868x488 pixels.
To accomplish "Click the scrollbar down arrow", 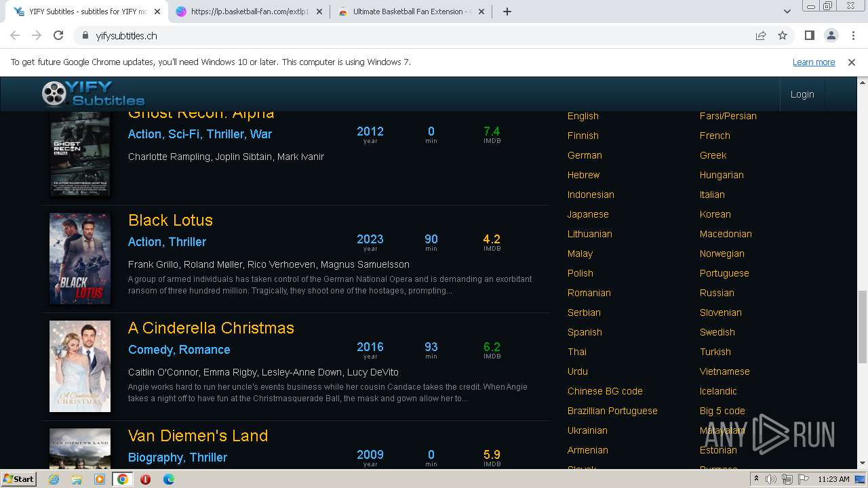I will [x=862, y=463].
